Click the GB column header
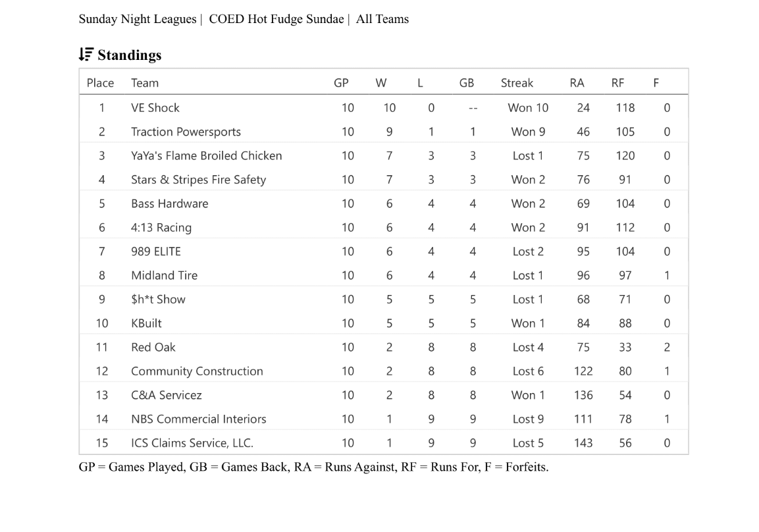This screenshot has height=532, width=759. 467,83
